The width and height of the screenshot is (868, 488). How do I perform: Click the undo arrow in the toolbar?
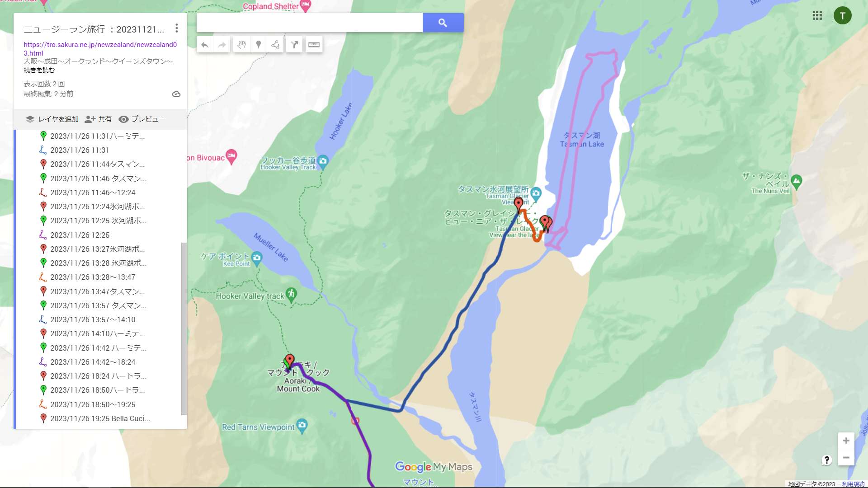pyautogui.click(x=205, y=45)
